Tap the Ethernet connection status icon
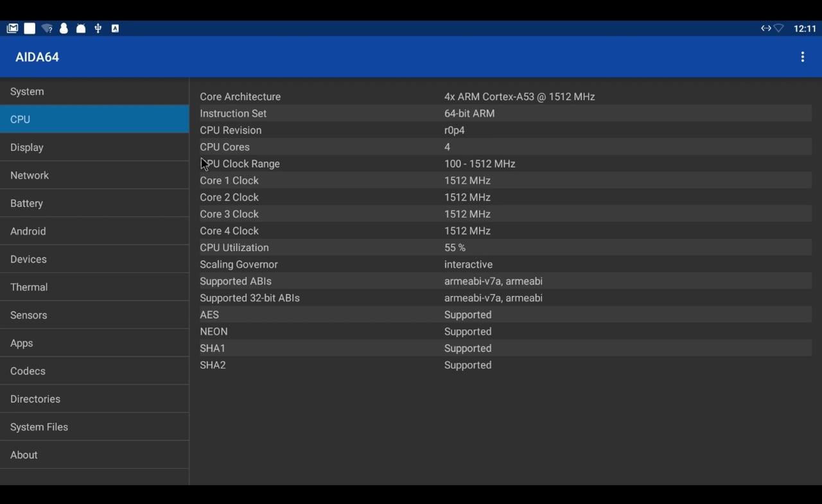 (765, 28)
